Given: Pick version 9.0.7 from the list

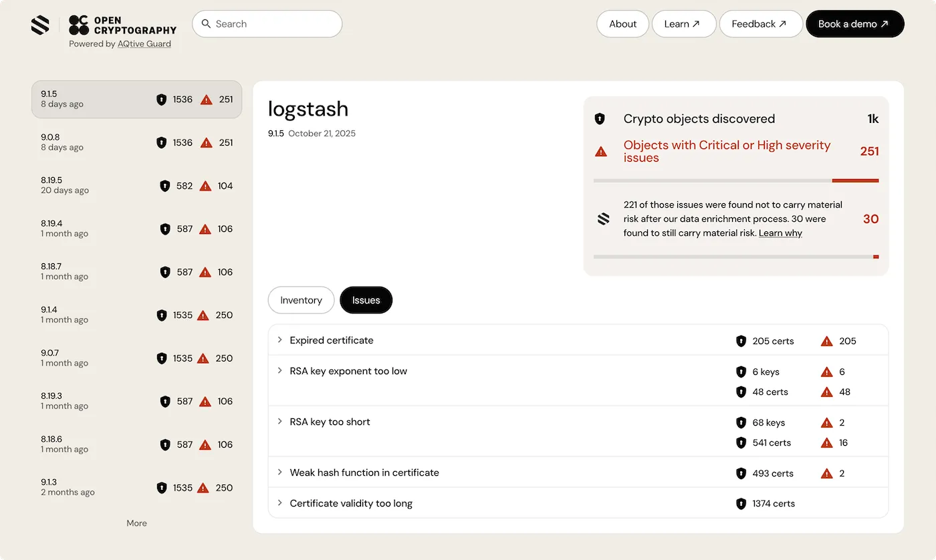Looking at the screenshot, I should (137, 358).
